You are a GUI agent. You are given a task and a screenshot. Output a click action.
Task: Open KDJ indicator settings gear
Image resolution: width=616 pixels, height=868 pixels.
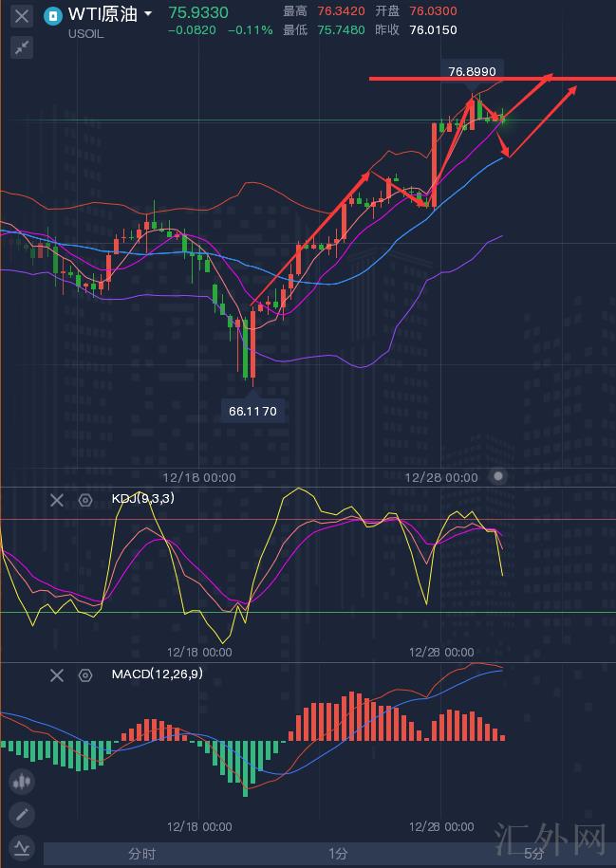85,500
